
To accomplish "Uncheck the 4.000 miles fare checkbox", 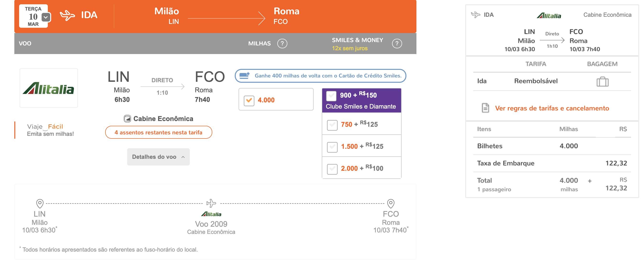I will 249,100.
